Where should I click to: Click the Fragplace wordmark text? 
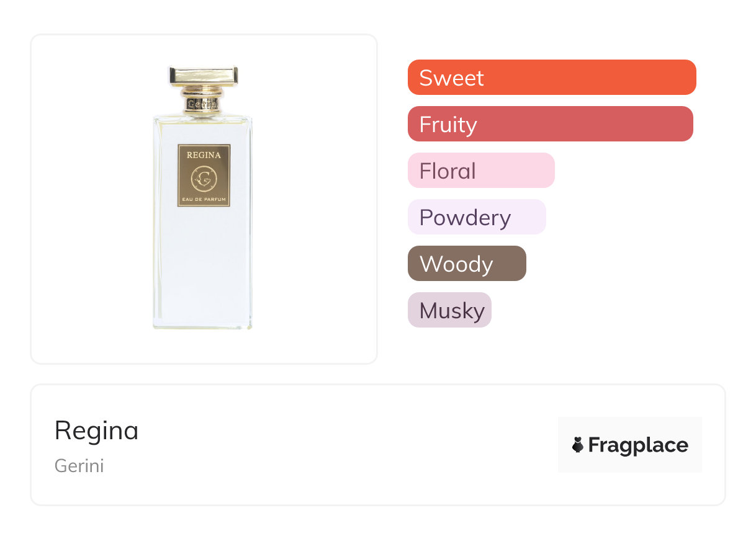tap(638, 445)
